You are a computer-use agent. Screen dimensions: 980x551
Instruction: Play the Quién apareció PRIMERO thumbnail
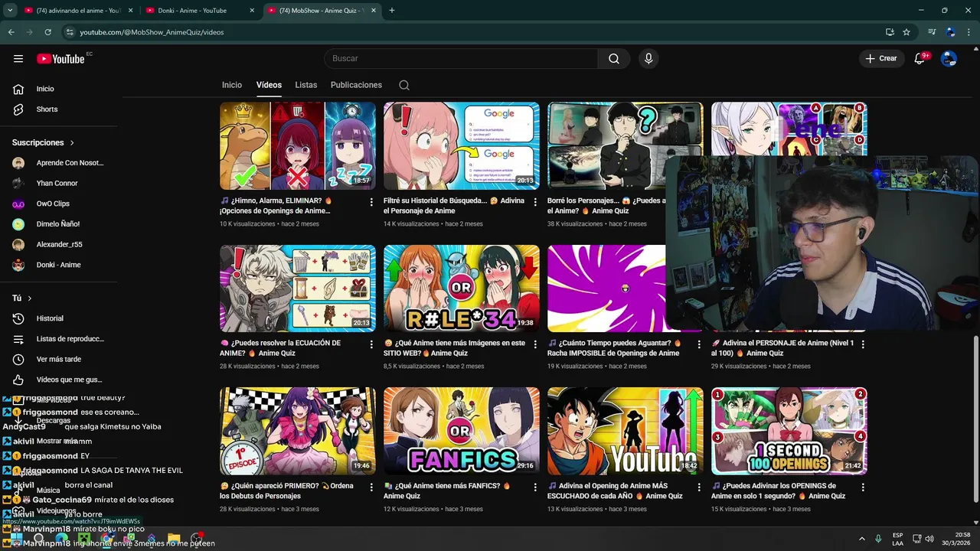coord(298,431)
